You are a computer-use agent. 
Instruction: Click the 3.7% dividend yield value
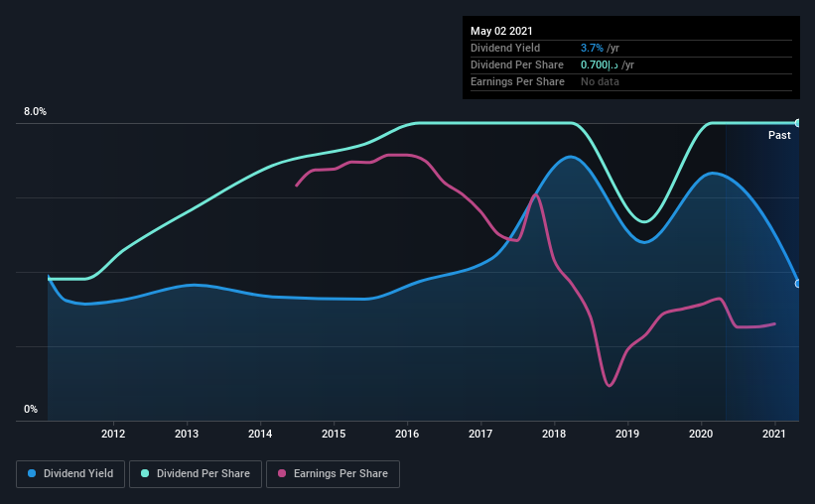pyautogui.click(x=592, y=48)
